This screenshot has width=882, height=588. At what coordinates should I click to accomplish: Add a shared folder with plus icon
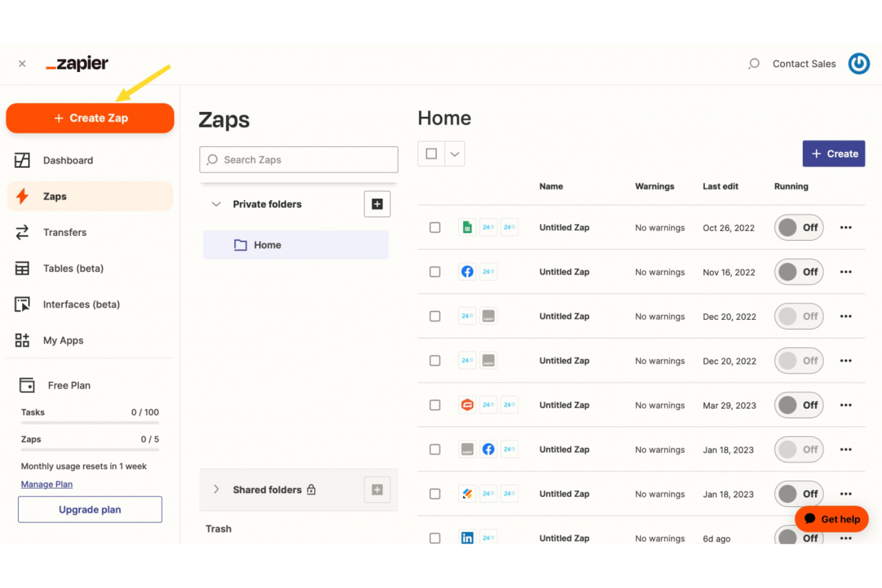tap(377, 490)
